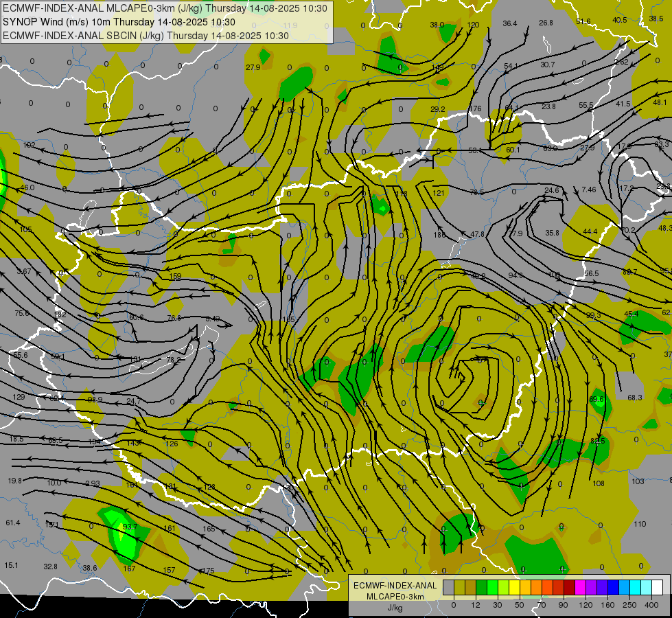Screen dimensions: 672x618
Task: Click the map value 185
Action: point(289,319)
